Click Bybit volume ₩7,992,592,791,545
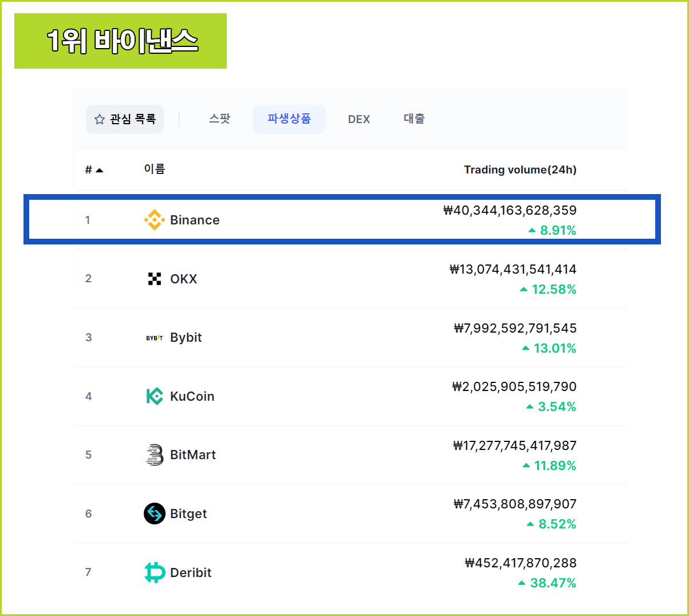This screenshot has width=689, height=616. tap(515, 329)
